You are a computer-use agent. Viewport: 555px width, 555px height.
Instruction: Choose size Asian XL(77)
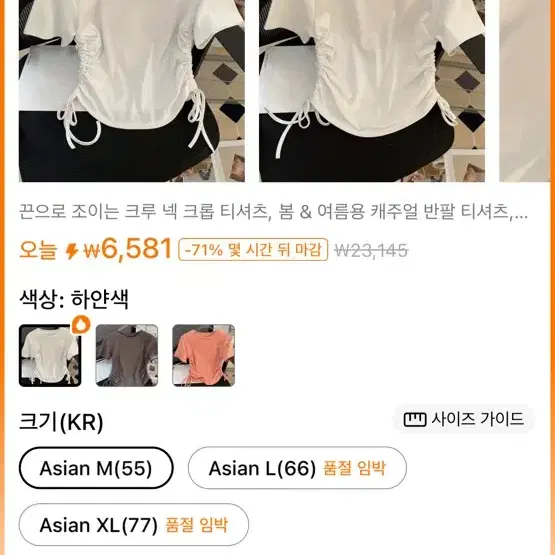coord(134,525)
